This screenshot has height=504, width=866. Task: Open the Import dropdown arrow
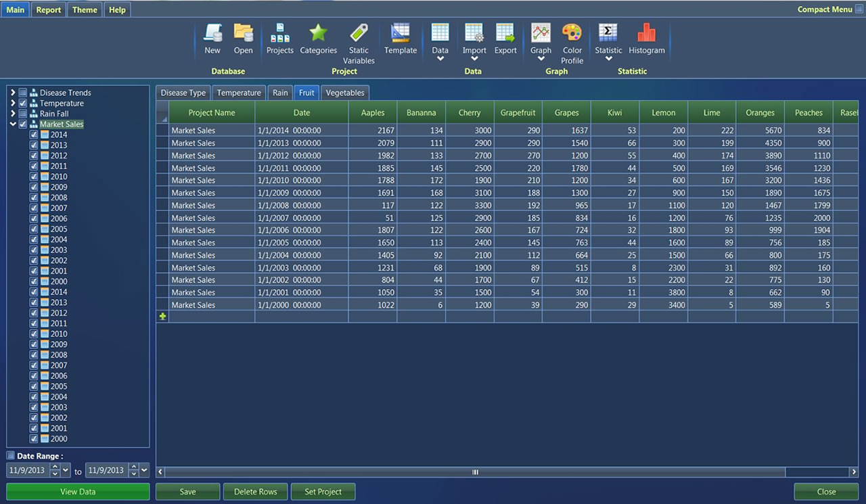[x=474, y=59]
